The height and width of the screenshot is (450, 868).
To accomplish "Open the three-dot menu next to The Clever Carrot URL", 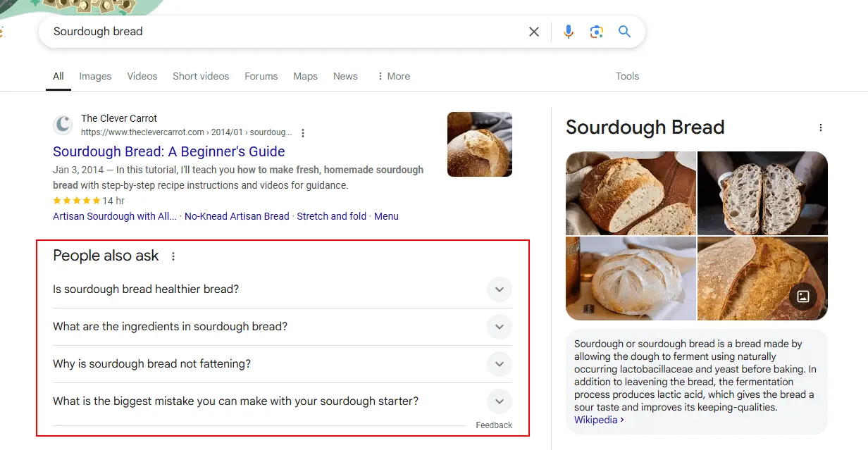I will (x=302, y=132).
